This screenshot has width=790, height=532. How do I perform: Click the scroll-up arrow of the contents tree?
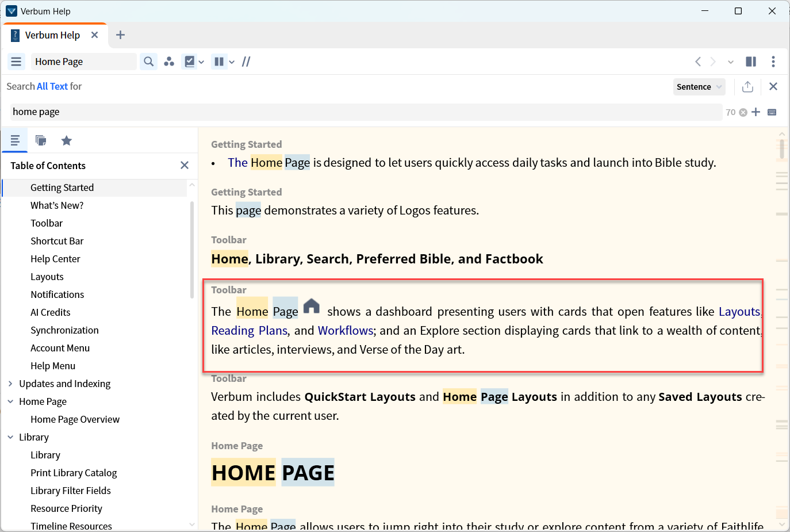192,185
